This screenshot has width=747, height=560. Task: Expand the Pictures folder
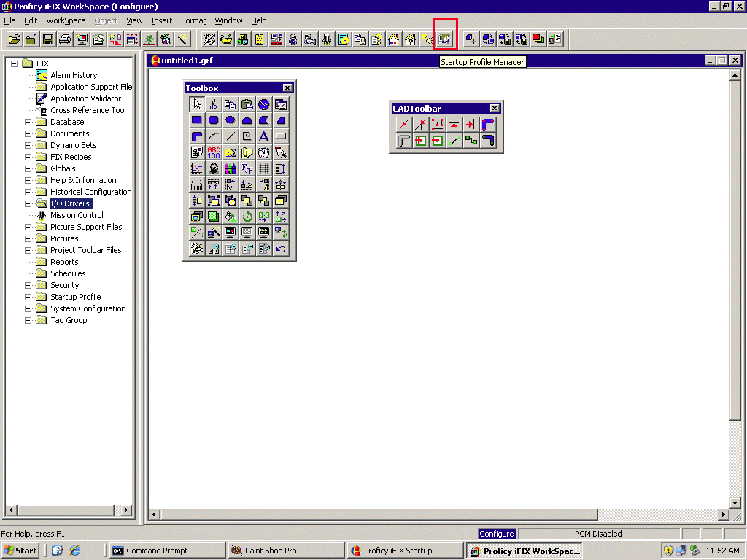[28, 238]
